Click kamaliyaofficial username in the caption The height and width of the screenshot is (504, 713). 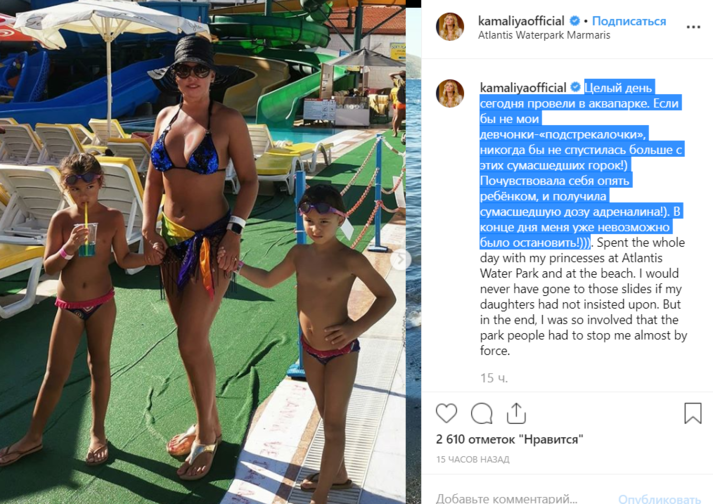[x=523, y=87]
